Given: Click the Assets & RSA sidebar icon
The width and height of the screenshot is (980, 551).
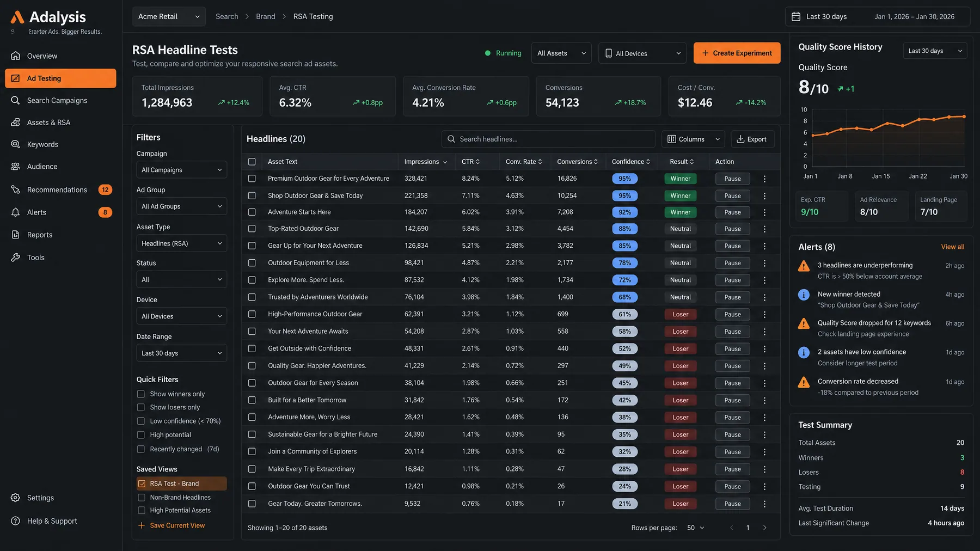Looking at the screenshot, I should pyautogui.click(x=16, y=122).
